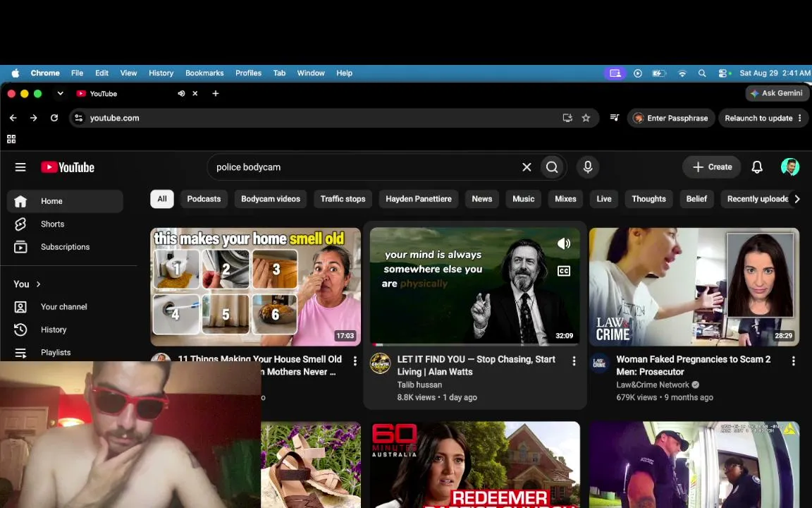Select the Hayden Panettiere chip
Viewport: 812px width, 508px height.
(x=419, y=199)
